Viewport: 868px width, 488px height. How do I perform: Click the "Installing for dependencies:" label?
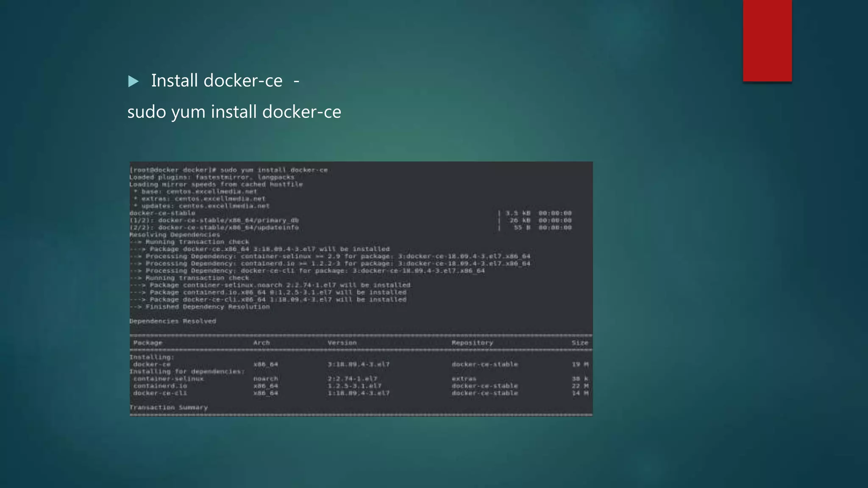187,372
